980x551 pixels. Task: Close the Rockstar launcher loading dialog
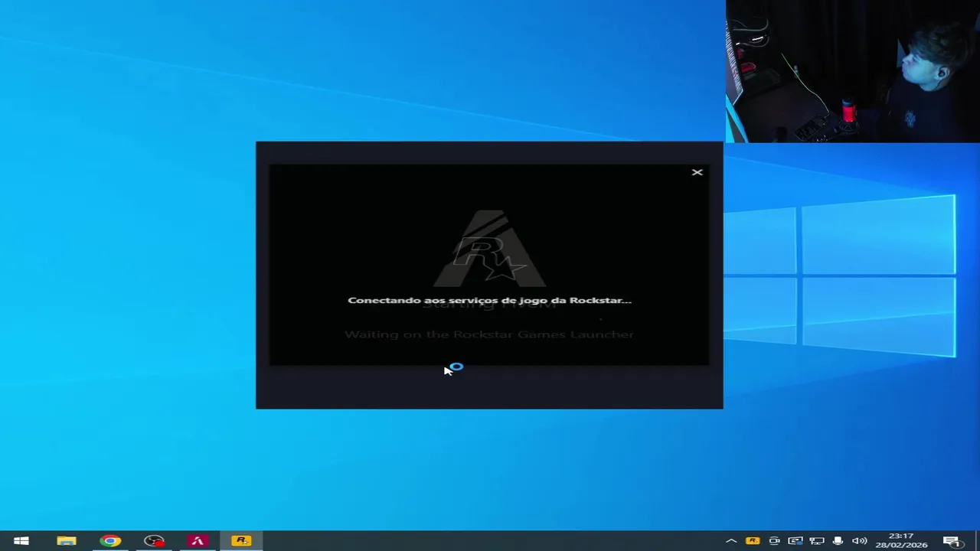697,172
